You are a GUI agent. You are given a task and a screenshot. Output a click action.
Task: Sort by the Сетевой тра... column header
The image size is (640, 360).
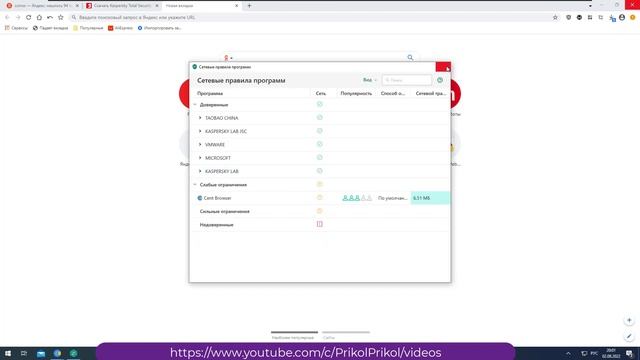pyautogui.click(x=431, y=93)
